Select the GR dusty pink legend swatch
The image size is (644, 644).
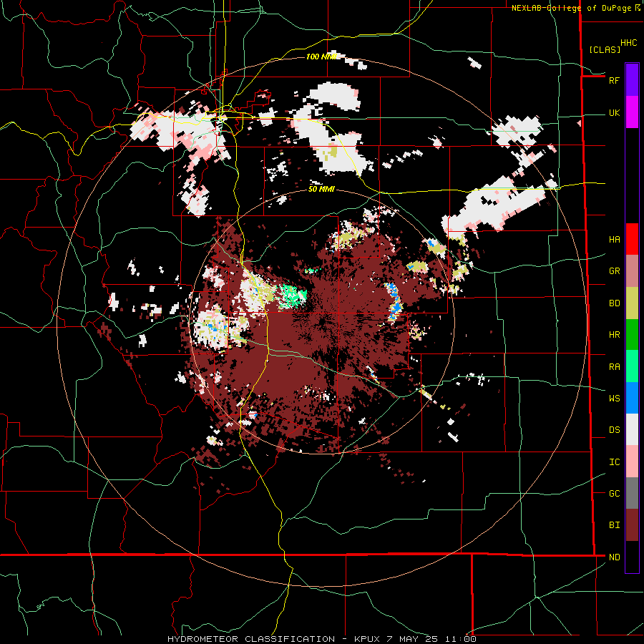click(632, 270)
